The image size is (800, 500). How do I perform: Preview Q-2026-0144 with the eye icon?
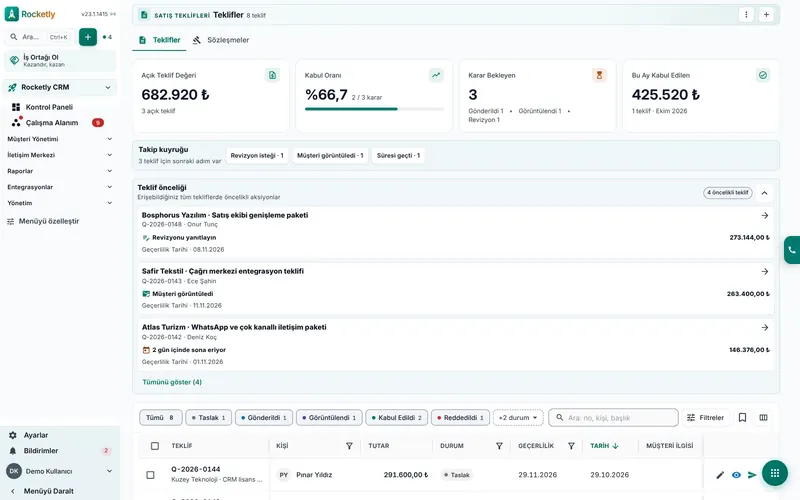(x=736, y=475)
